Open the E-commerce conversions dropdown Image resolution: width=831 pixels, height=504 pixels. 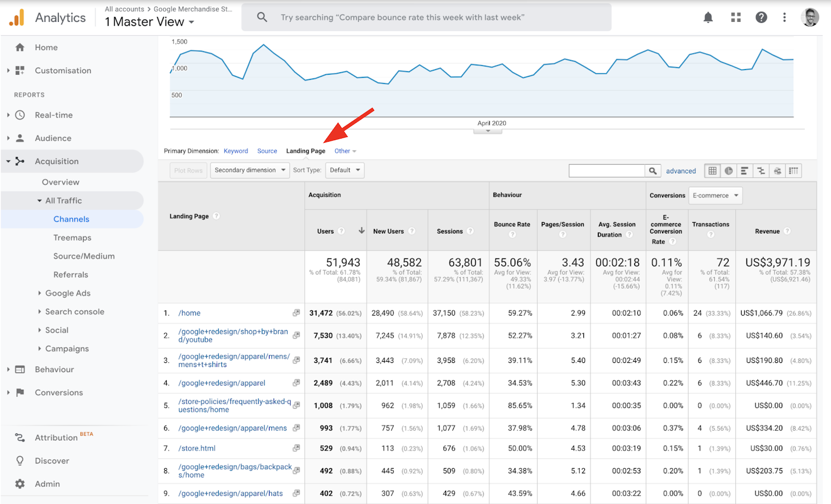click(716, 196)
